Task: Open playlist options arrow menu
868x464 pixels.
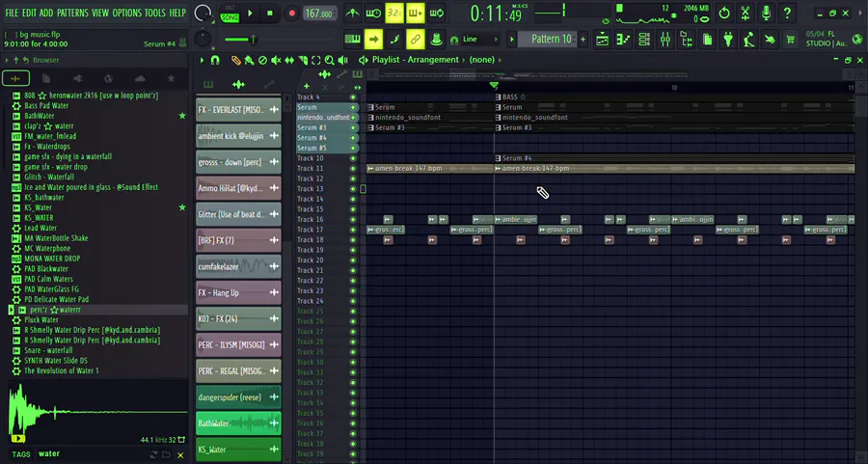Action: click(x=203, y=61)
